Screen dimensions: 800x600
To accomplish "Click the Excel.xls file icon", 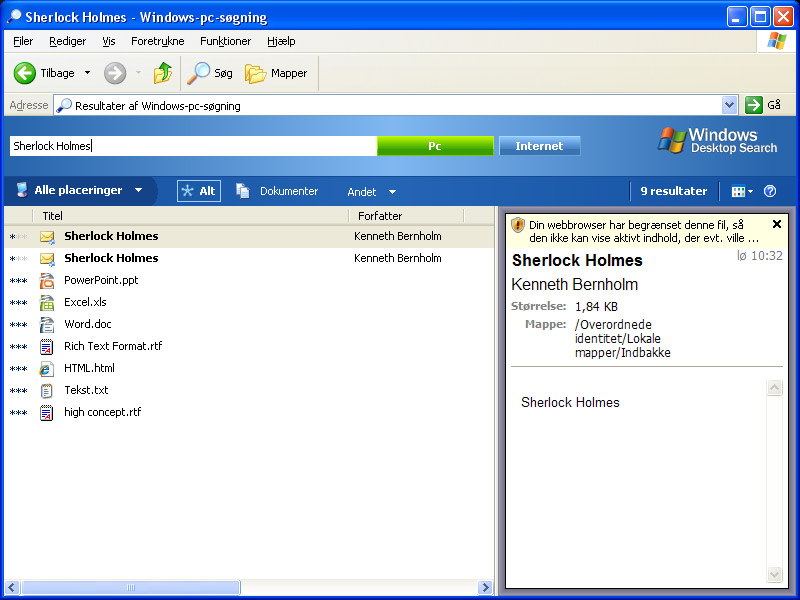I will coord(47,303).
